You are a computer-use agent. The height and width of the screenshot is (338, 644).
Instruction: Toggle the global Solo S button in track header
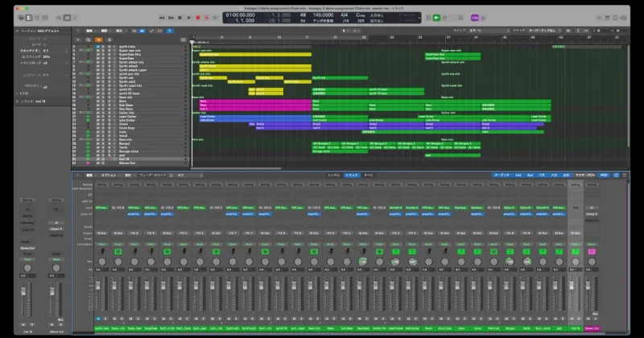[109, 39]
